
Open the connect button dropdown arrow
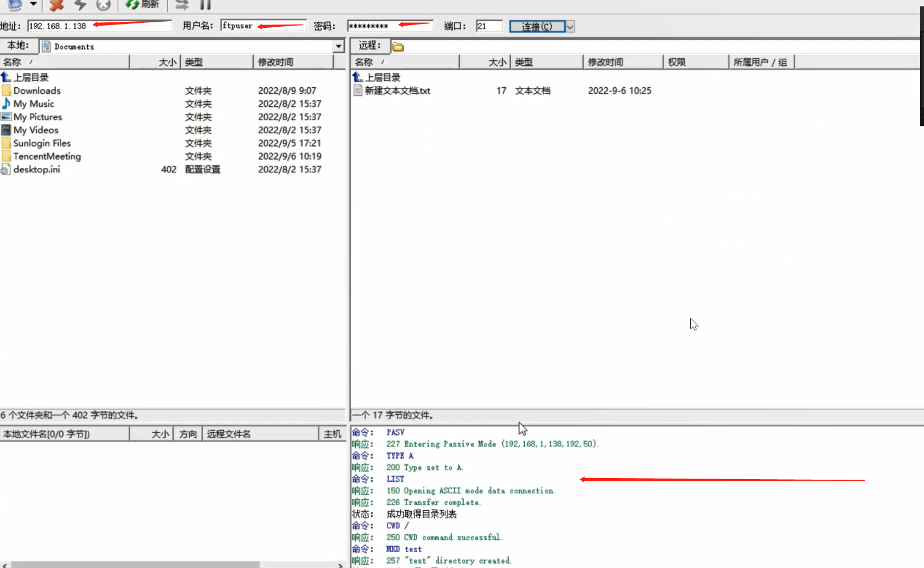570,26
